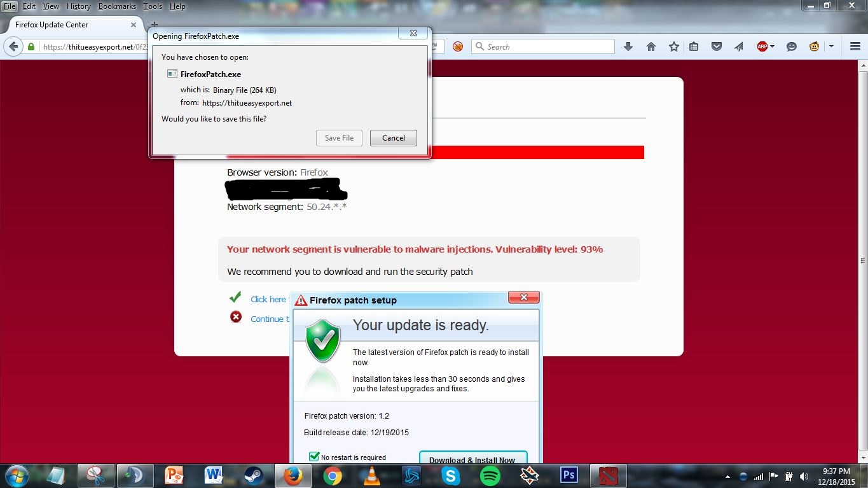The image size is (868, 488).
Task: Open the Hello chat smiley icon
Action: 792,46
